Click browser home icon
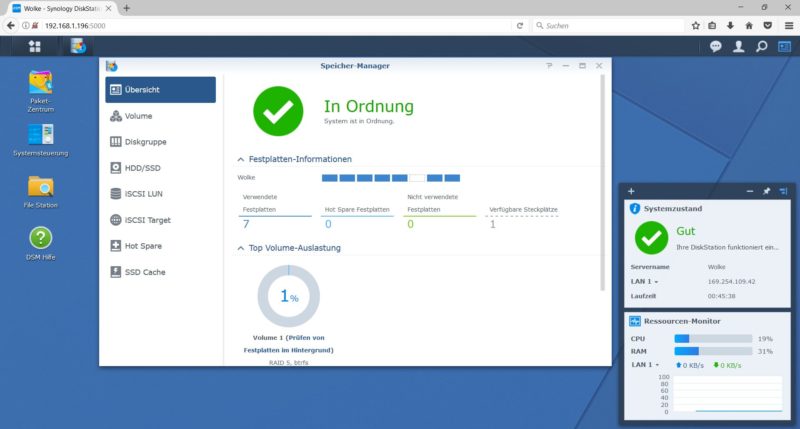This screenshot has height=429, width=800. pos(749,26)
